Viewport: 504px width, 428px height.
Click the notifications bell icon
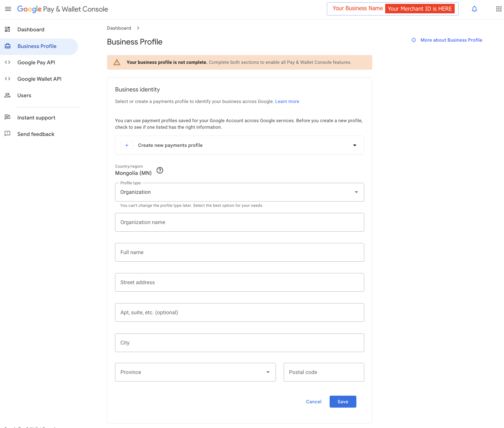pos(474,9)
